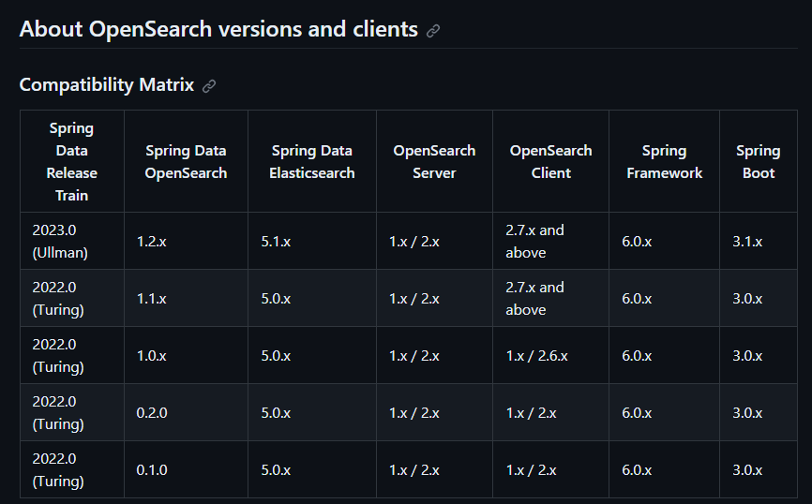Click Spring Boot column header
Screen dimensions: 812x504
point(759,161)
